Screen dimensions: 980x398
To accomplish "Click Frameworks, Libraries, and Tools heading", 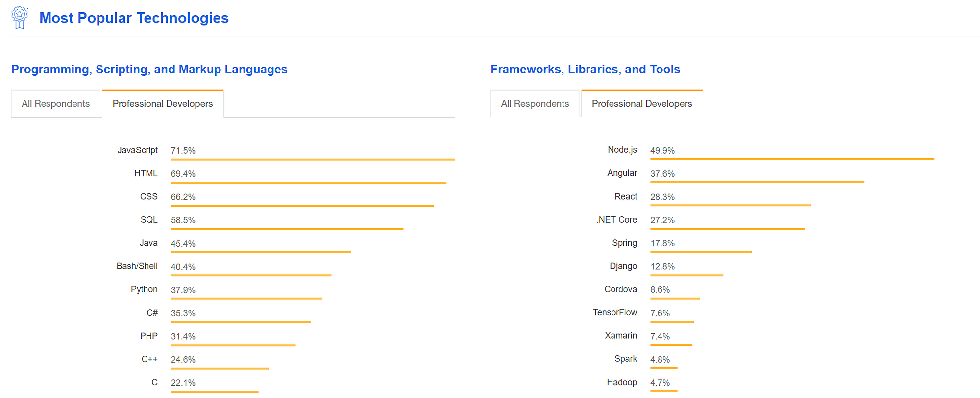I will 586,70.
